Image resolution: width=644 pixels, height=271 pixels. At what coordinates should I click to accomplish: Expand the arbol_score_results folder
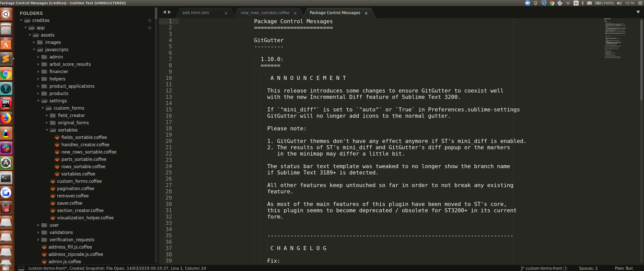point(38,64)
